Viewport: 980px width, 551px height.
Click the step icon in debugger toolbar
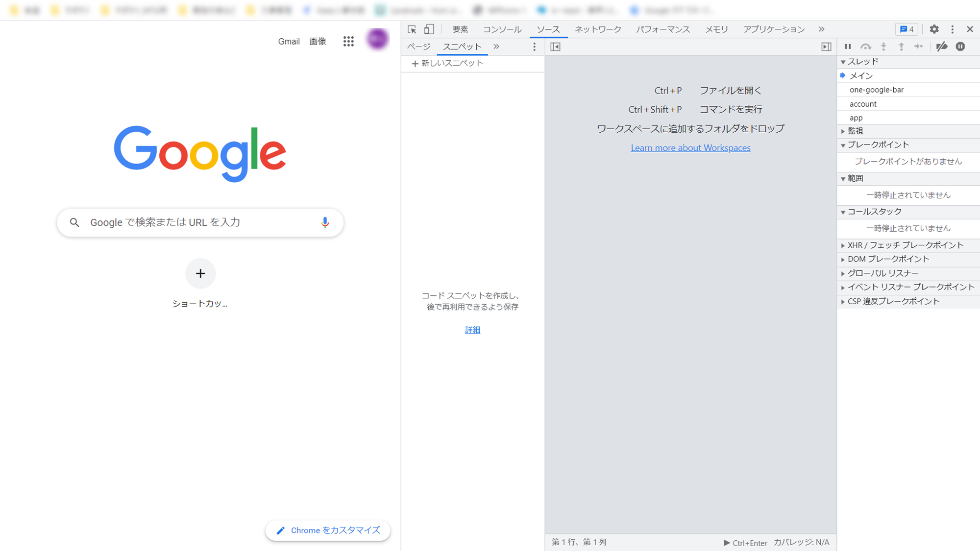coord(919,47)
